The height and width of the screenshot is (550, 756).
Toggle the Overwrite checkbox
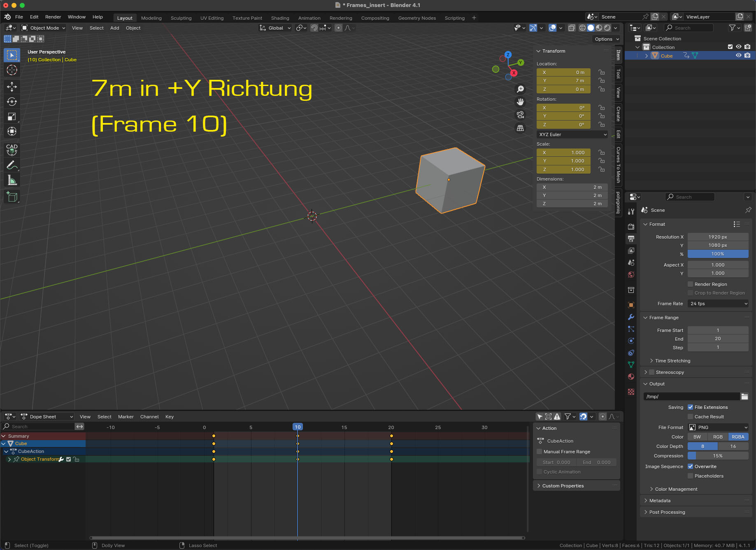coord(691,466)
